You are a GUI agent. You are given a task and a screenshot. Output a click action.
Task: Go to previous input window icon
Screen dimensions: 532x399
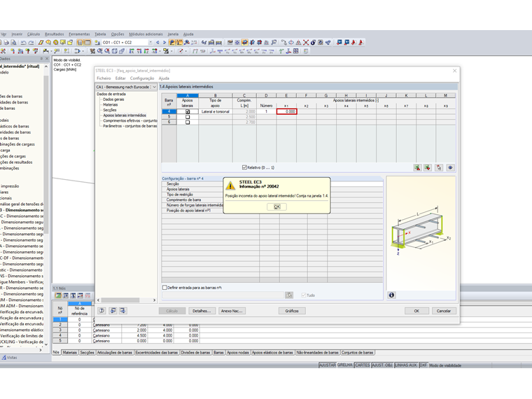(x=113, y=310)
